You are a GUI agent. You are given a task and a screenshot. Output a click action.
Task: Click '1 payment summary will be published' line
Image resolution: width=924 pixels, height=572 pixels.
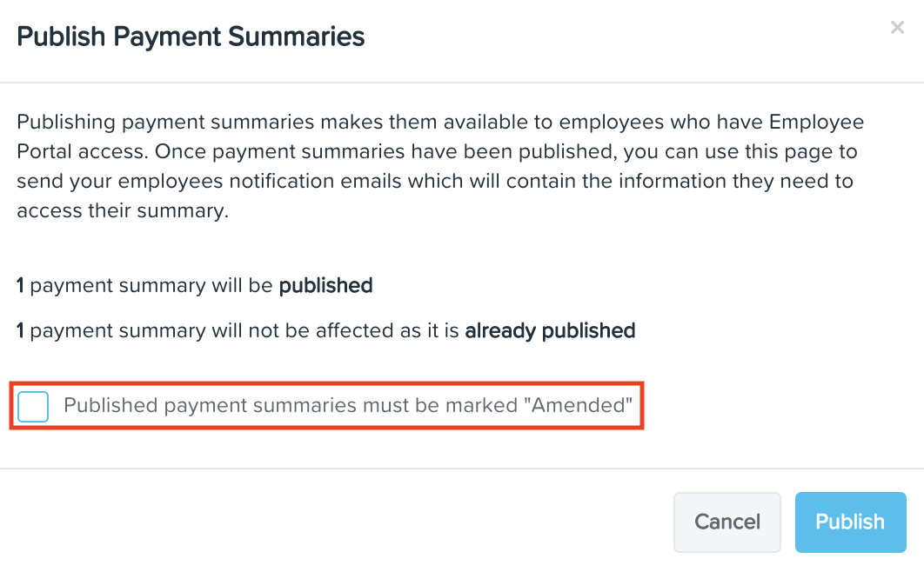coord(193,285)
